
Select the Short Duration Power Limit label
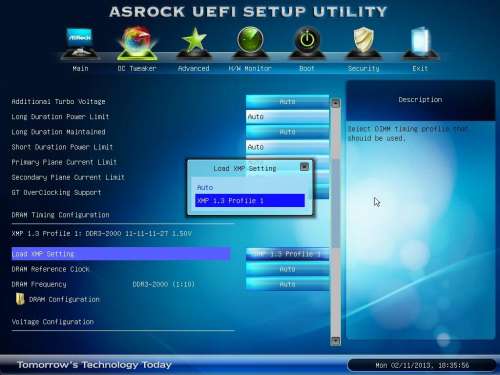coord(62,147)
